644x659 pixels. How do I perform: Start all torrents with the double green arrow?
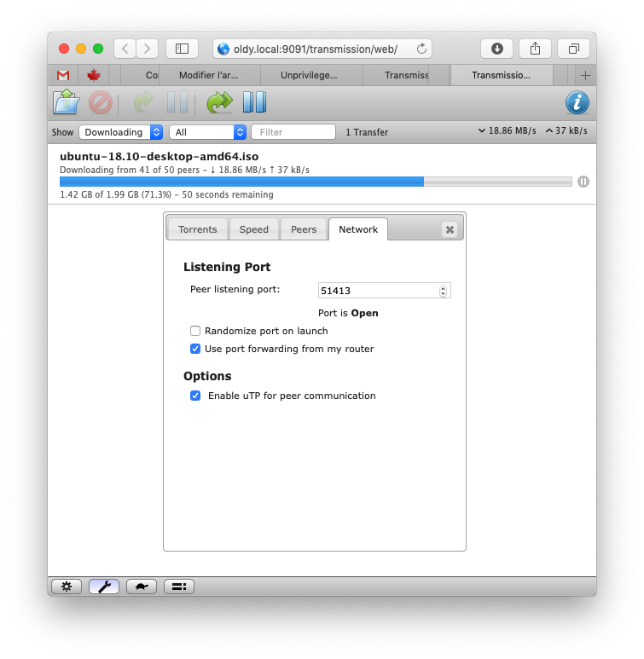(x=219, y=102)
